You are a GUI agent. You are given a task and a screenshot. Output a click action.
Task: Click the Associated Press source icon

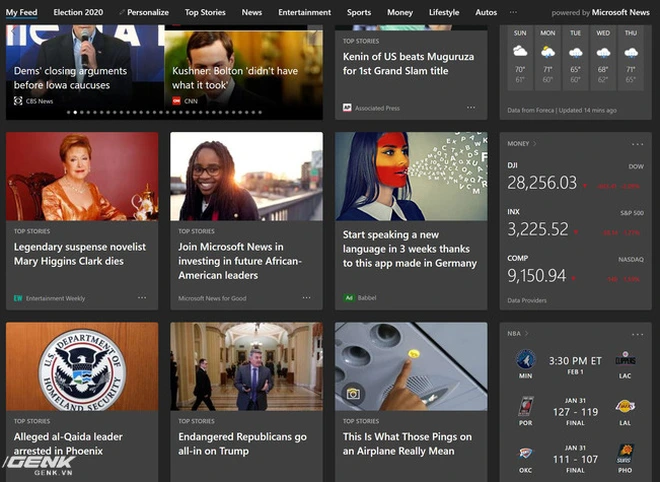pyautogui.click(x=347, y=107)
